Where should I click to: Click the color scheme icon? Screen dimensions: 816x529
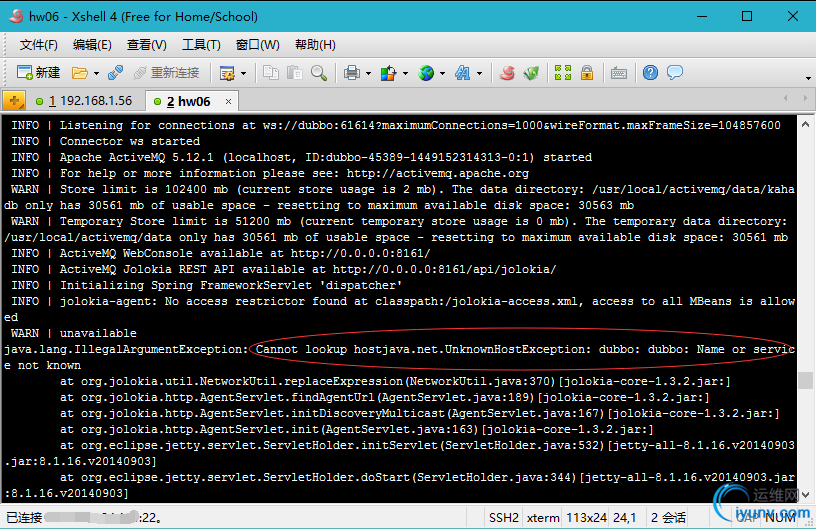(x=388, y=73)
